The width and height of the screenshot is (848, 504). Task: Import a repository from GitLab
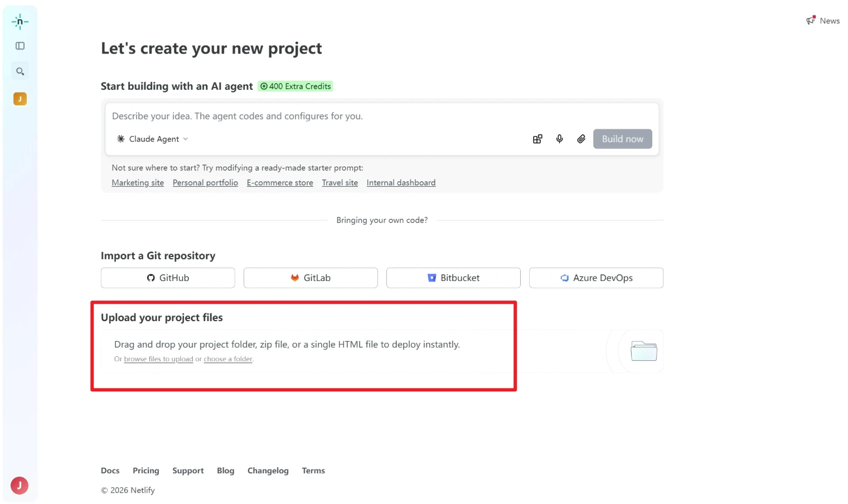click(x=310, y=278)
